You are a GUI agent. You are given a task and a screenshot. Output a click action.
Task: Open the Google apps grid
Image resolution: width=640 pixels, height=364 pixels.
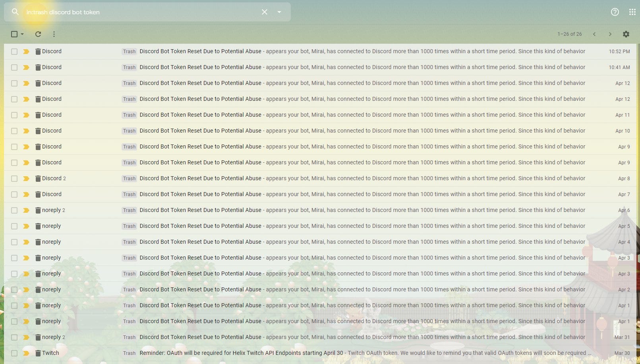tap(632, 12)
